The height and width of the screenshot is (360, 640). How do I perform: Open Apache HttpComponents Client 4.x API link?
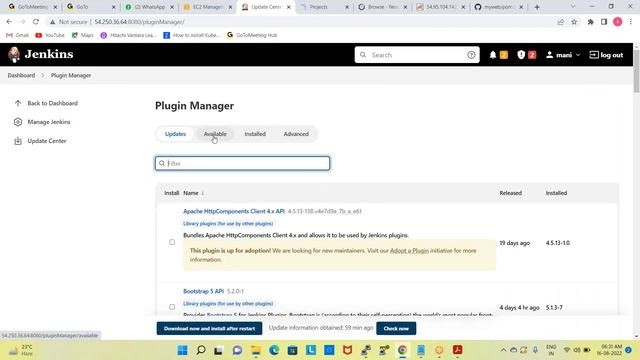233,211
